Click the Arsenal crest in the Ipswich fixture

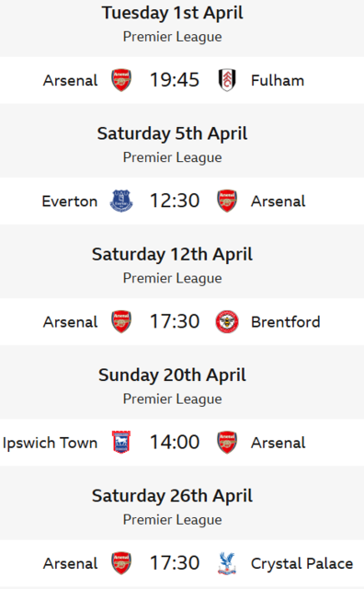pos(227,442)
